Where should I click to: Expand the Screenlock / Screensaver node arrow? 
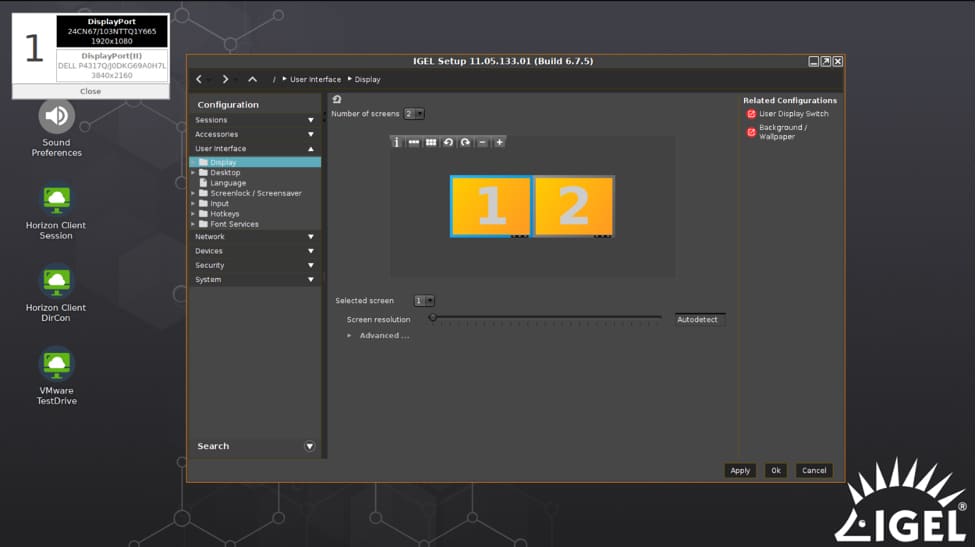193,193
